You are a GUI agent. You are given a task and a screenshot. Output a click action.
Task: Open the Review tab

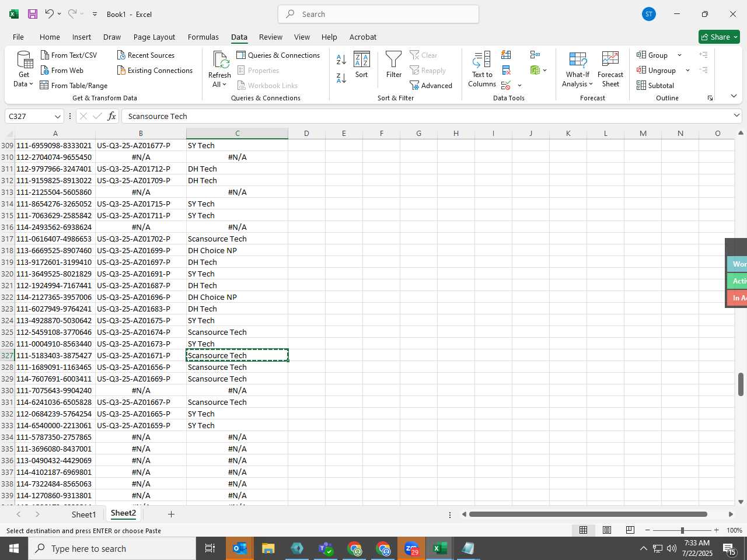point(271,37)
